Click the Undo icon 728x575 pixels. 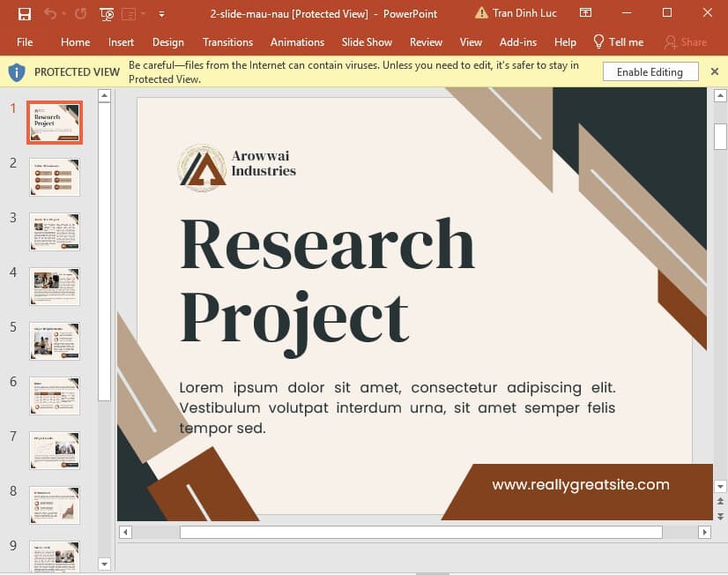[49, 13]
